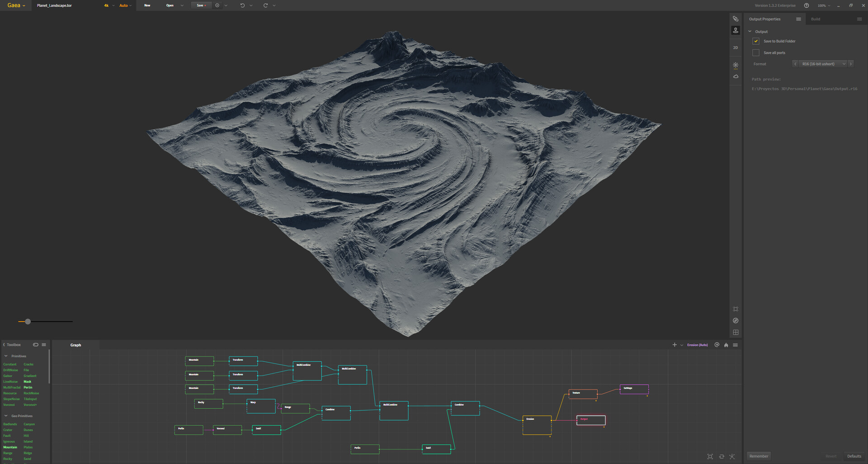Image resolution: width=868 pixels, height=464 pixels.
Task: Click the cloud atmosphere icon in viewport sidebar
Action: 736,76
